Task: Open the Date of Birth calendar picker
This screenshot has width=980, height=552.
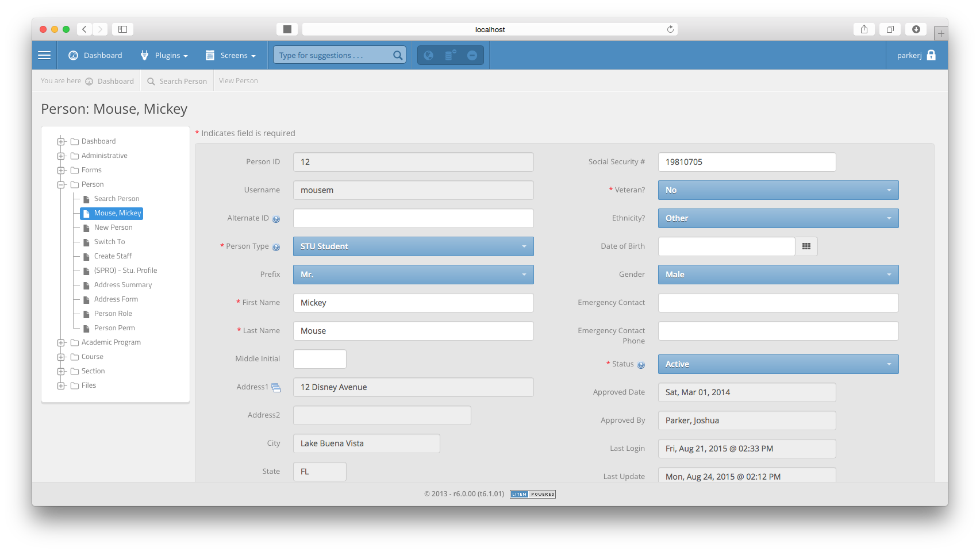Action: 806,246
